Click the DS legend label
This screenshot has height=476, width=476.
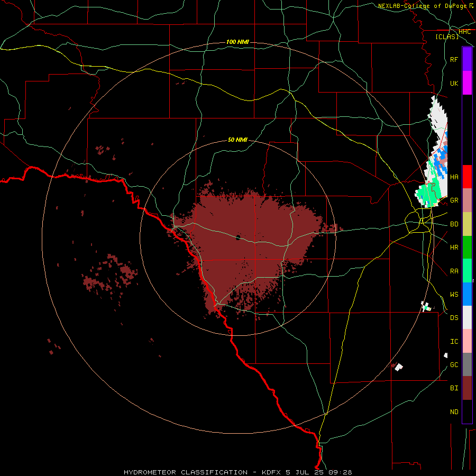(x=454, y=318)
